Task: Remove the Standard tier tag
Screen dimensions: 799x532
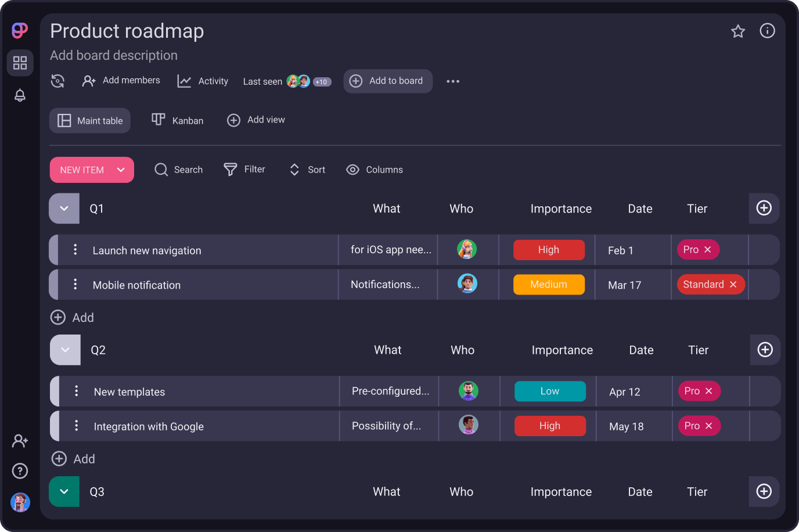Action: tap(733, 285)
